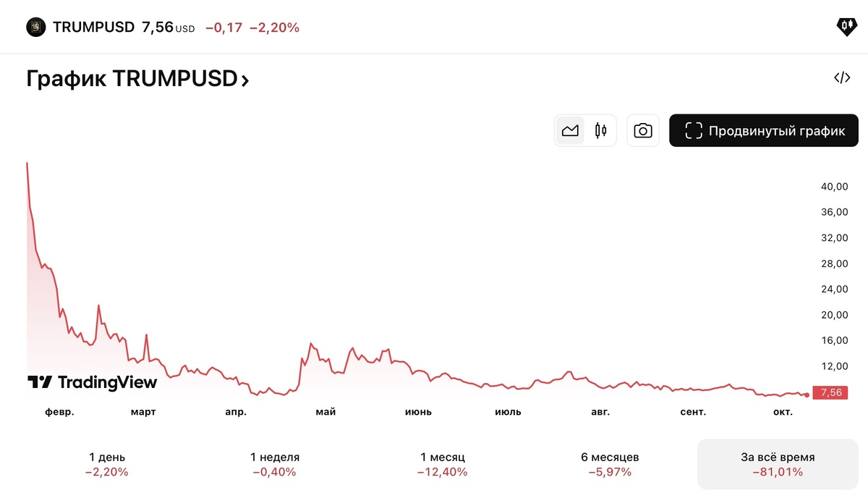Click the TRUMPUSD ticker symbol in header

pos(94,28)
